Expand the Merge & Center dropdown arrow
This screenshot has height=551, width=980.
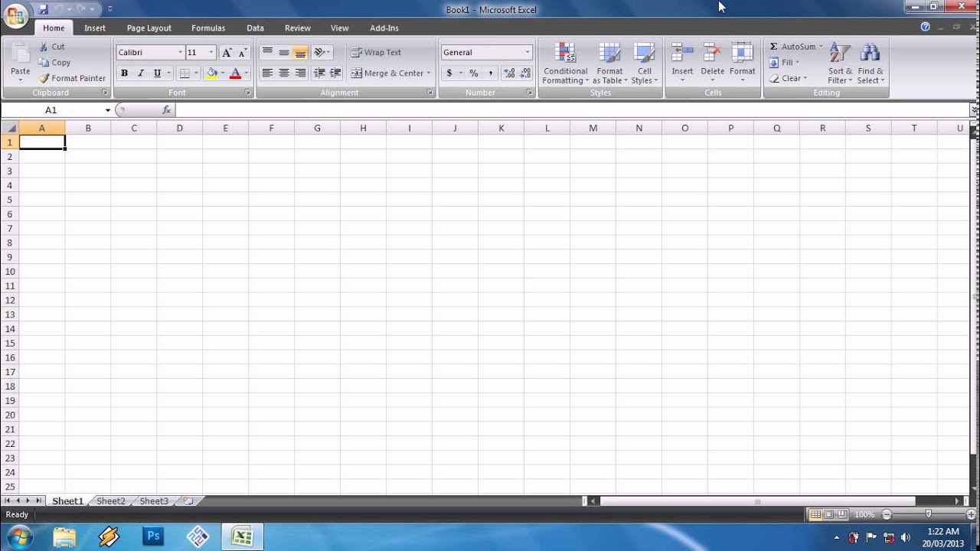click(429, 73)
